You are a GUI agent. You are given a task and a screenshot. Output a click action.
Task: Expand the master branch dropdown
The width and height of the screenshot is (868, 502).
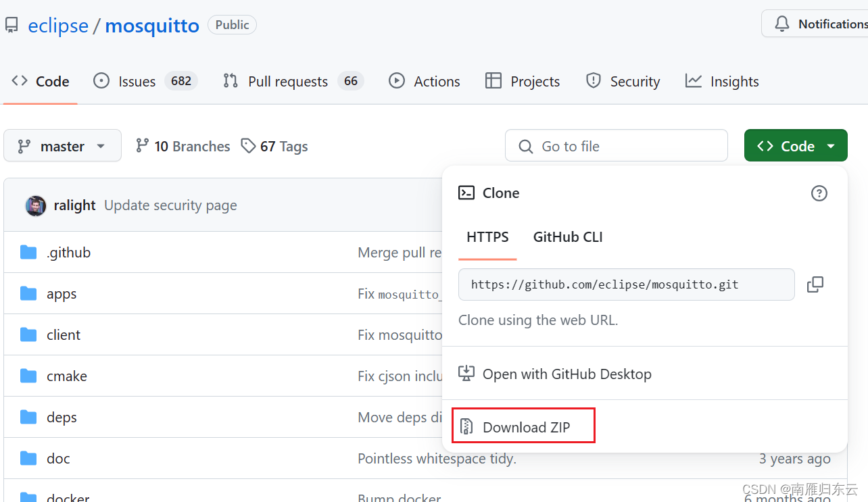(62, 145)
